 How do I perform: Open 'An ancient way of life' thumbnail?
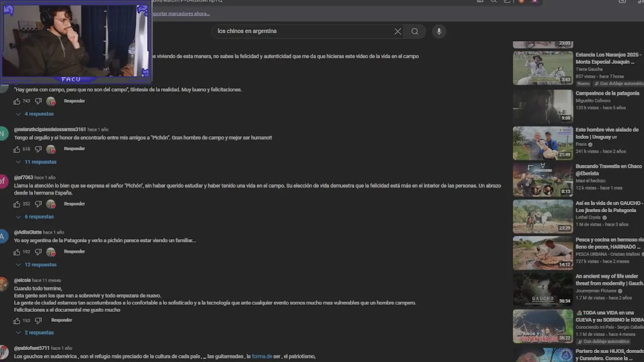(543, 289)
